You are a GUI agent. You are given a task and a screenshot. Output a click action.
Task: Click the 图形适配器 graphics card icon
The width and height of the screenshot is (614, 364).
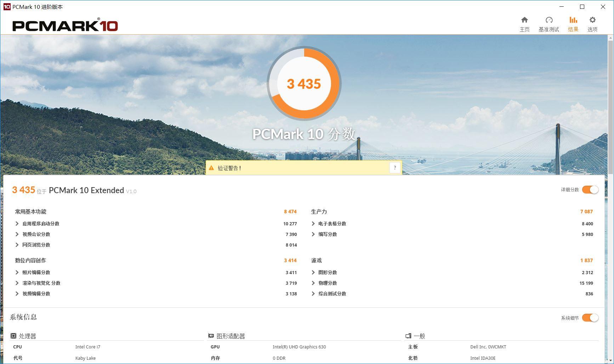(x=211, y=336)
